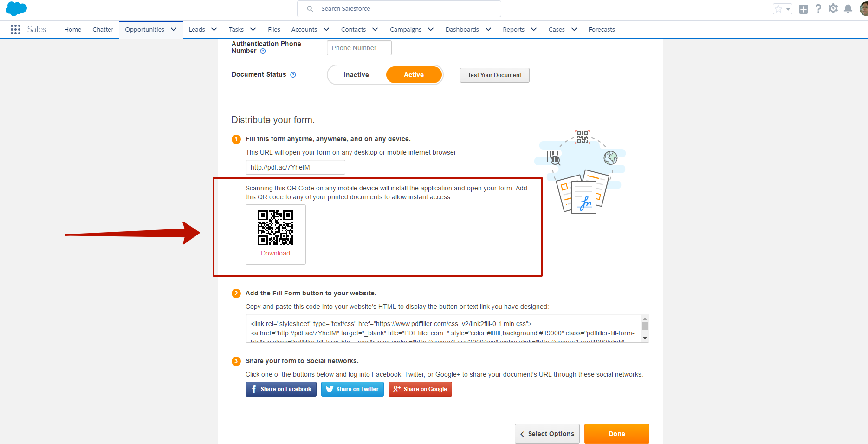Open the Opportunities tab
This screenshot has width=868, height=444.
click(x=144, y=29)
